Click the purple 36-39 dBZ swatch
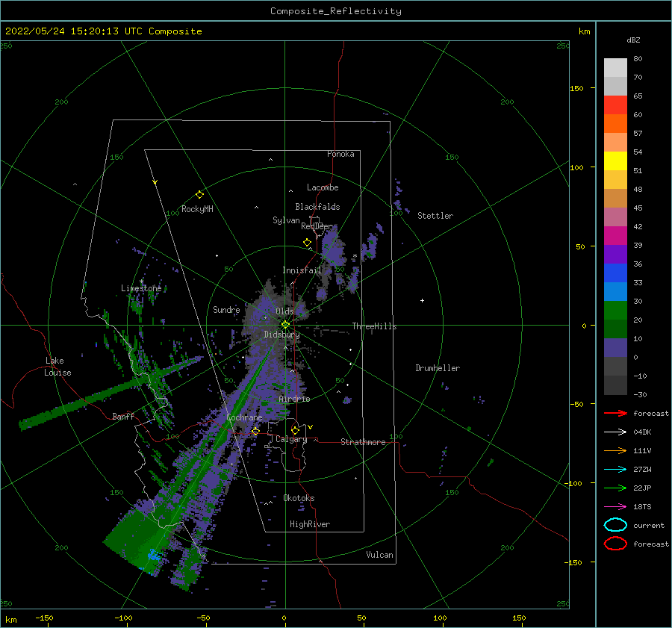672x628 pixels. coord(615,254)
